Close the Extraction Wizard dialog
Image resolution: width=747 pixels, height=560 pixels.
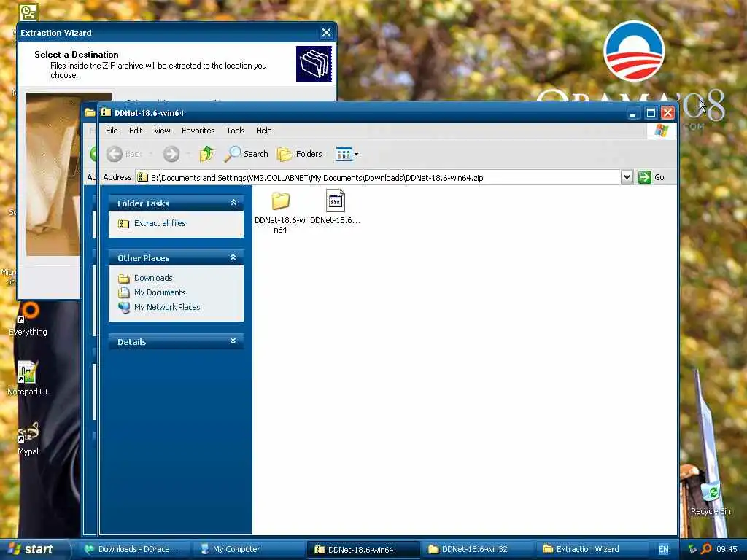pyautogui.click(x=326, y=32)
